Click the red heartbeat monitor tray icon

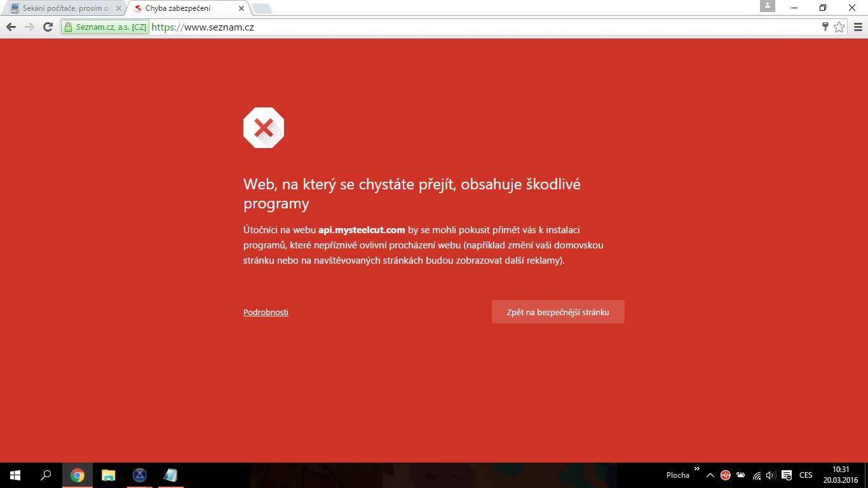pos(725,475)
